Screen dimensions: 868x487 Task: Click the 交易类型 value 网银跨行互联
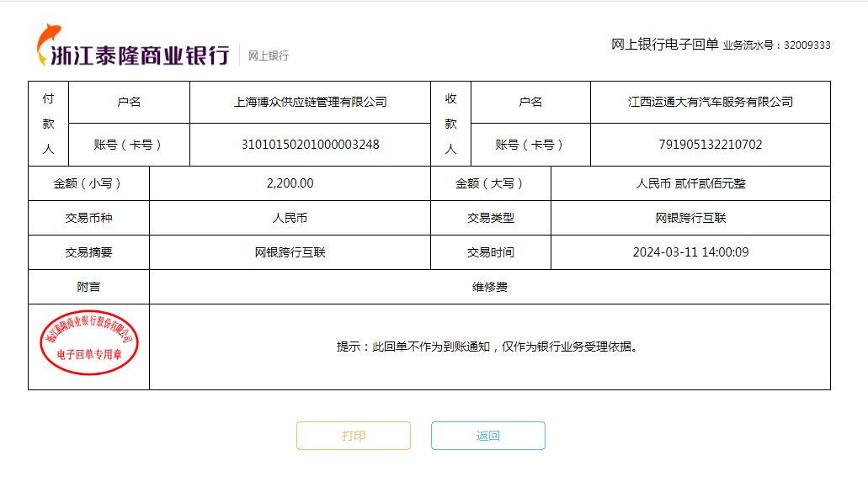[x=690, y=218]
